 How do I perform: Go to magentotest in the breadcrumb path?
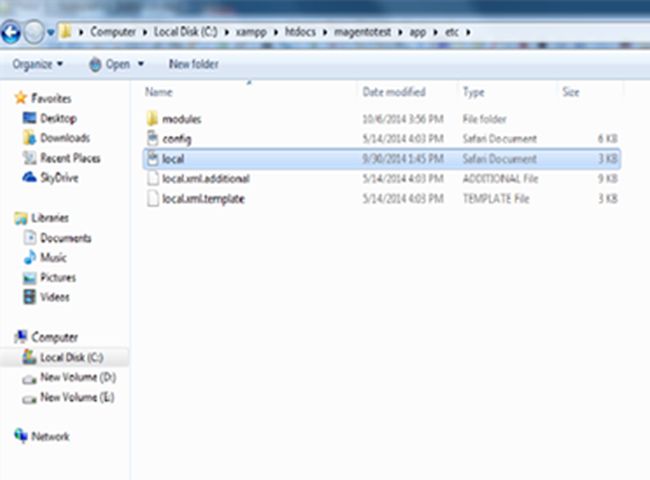click(362, 32)
